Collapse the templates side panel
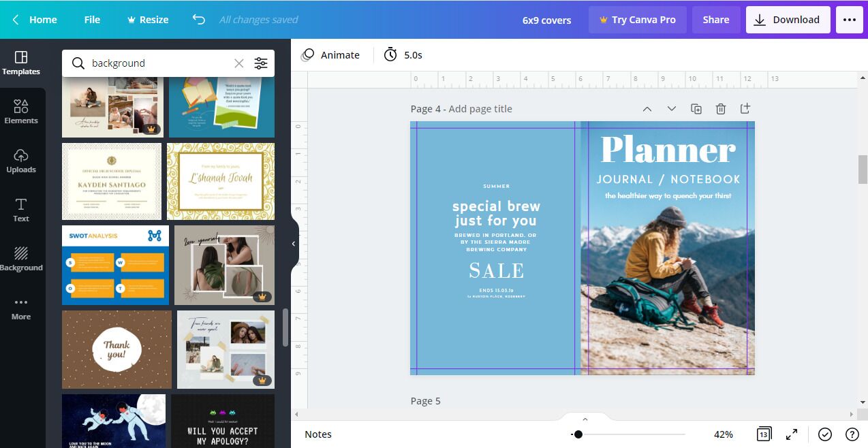868x448 pixels. [x=294, y=244]
